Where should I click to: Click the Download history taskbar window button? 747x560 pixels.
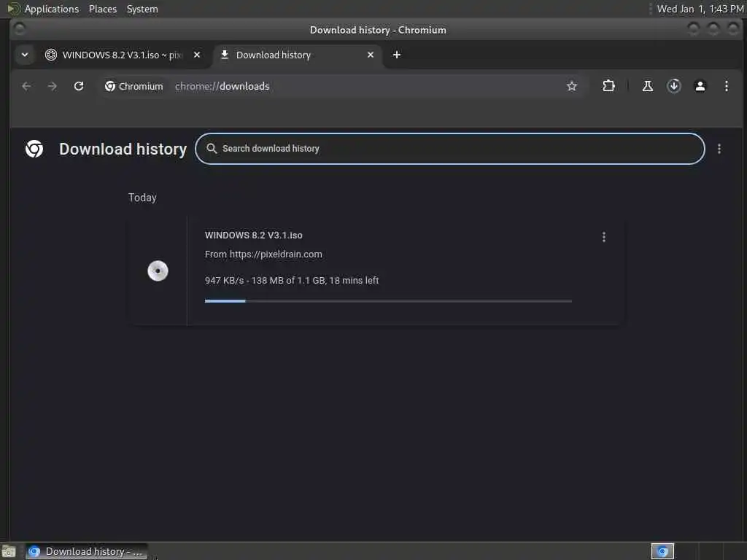coord(86,551)
